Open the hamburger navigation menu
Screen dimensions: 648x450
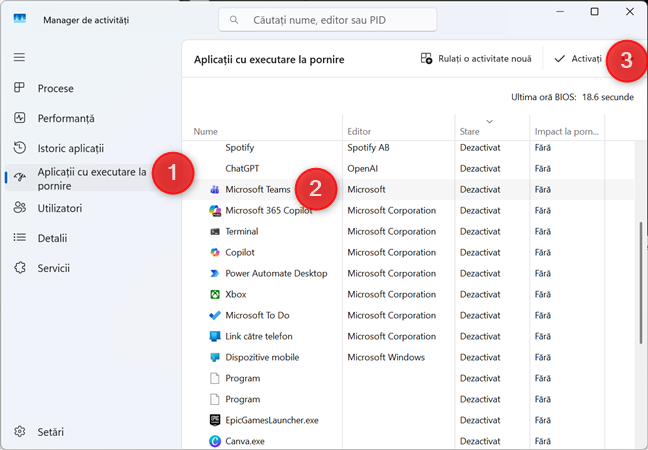(x=19, y=57)
